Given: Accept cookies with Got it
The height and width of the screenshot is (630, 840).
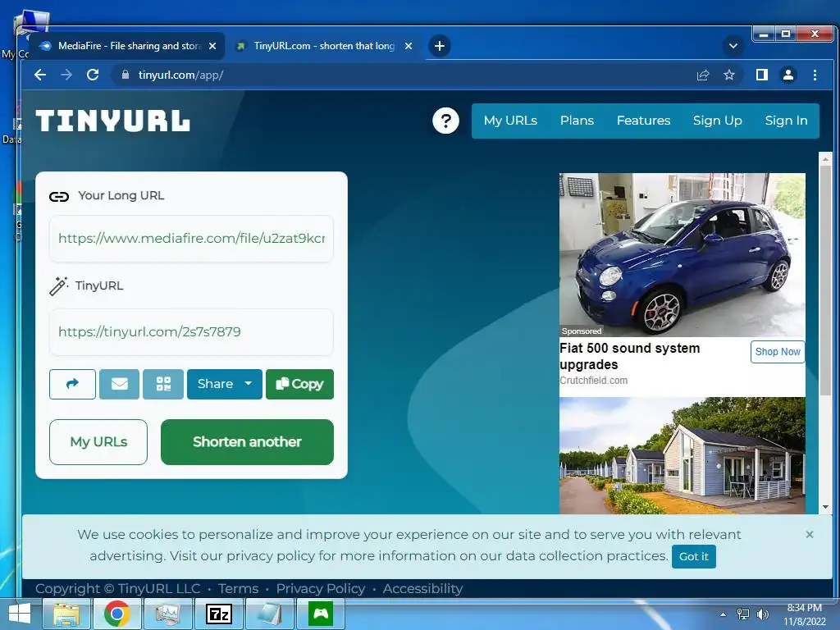Looking at the screenshot, I should tap(694, 557).
